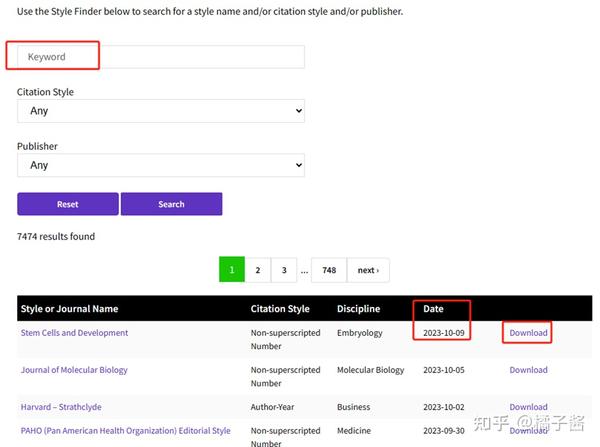The height and width of the screenshot is (447, 600).
Task: Select the date 2023-10-09 cell
Action: 444,333
